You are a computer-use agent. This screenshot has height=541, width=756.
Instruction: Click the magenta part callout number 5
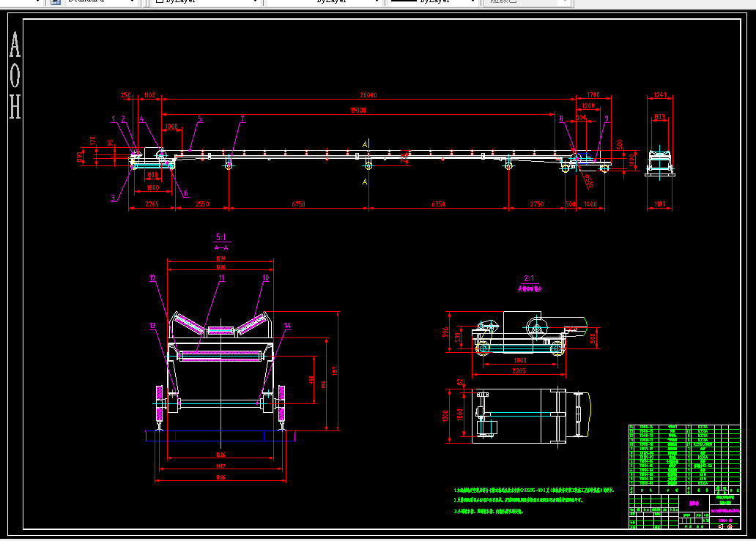point(199,119)
